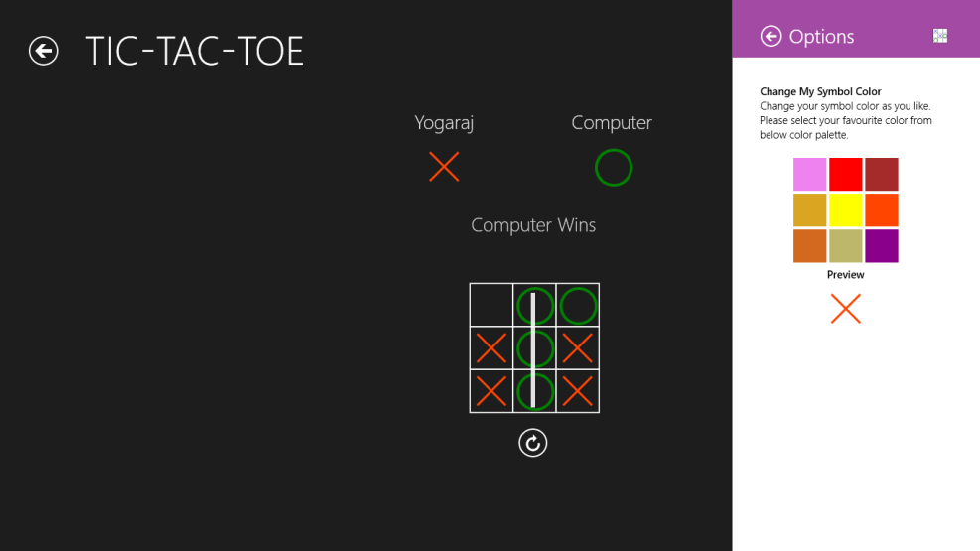
Task: Choose the yellow color swatch
Action: coord(846,210)
